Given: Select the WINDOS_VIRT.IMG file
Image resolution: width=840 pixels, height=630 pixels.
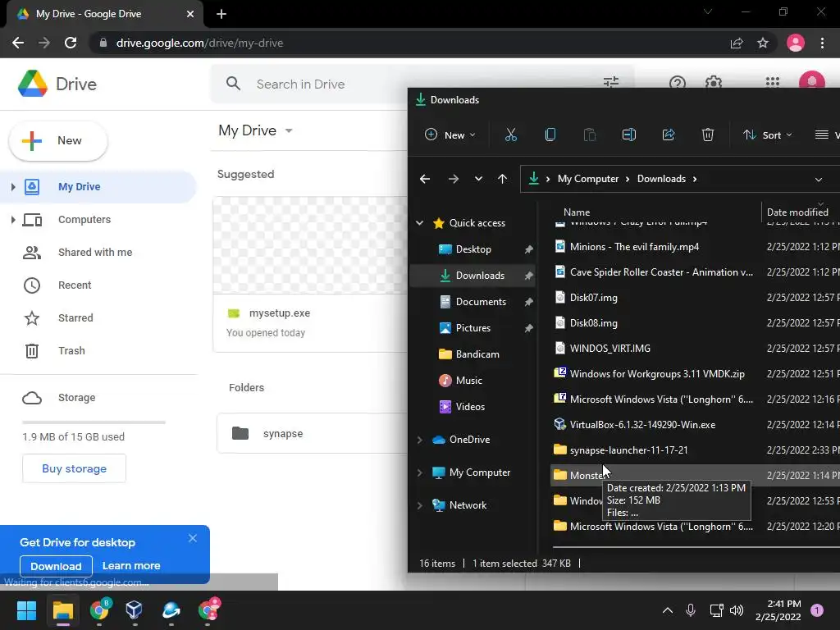Looking at the screenshot, I should [x=609, y=348].
